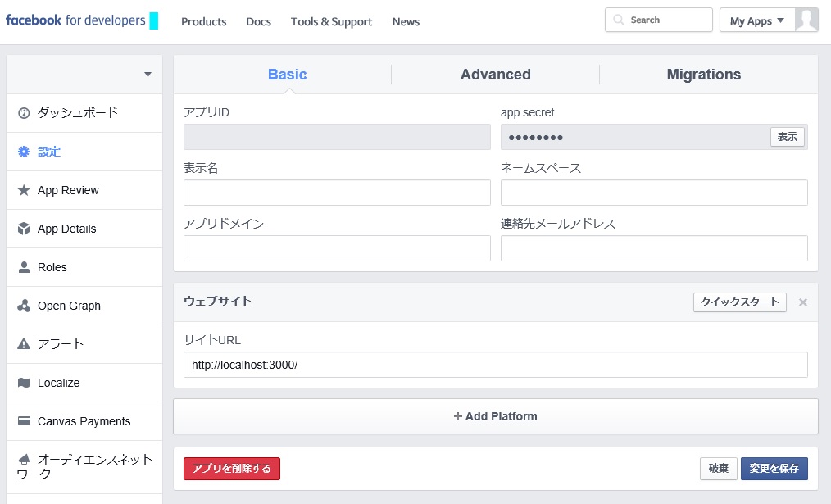Expand the app selector dropdown in sidebar
The image size is (831, 504).
148,75
